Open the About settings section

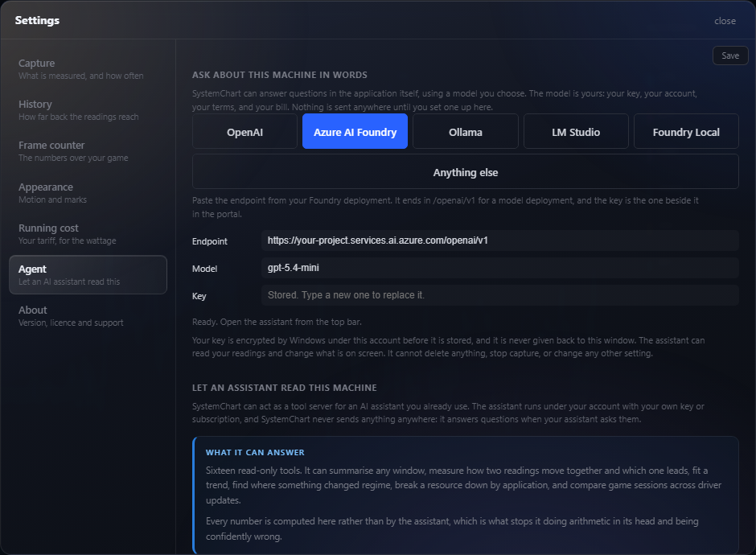click(88, 316)
